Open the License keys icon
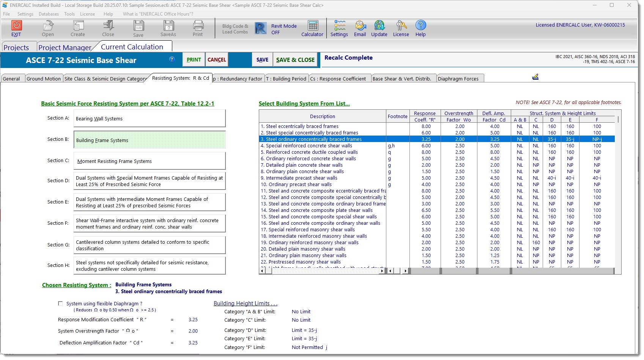The image size is (644, 360). [401, 26]
